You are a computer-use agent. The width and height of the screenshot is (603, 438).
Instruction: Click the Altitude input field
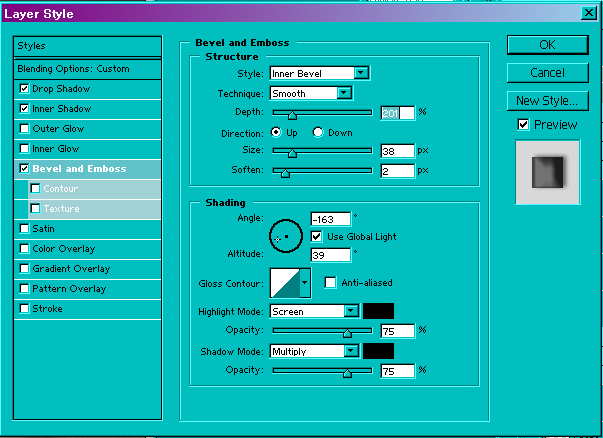click(330, 255)
